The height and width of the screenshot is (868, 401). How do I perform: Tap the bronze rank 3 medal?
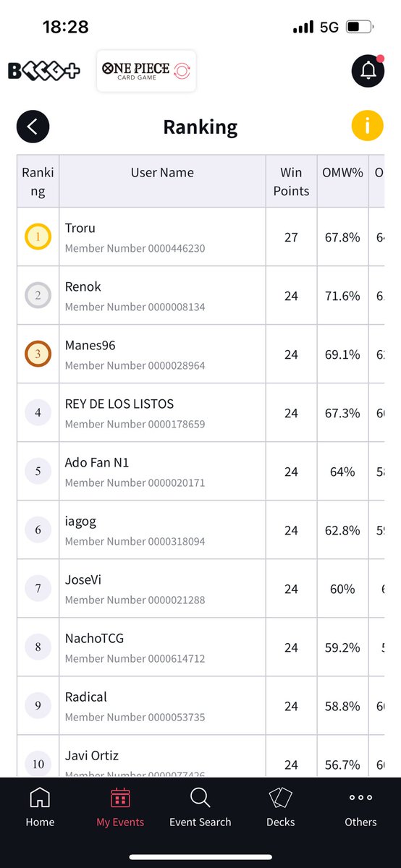pos(38,354)
